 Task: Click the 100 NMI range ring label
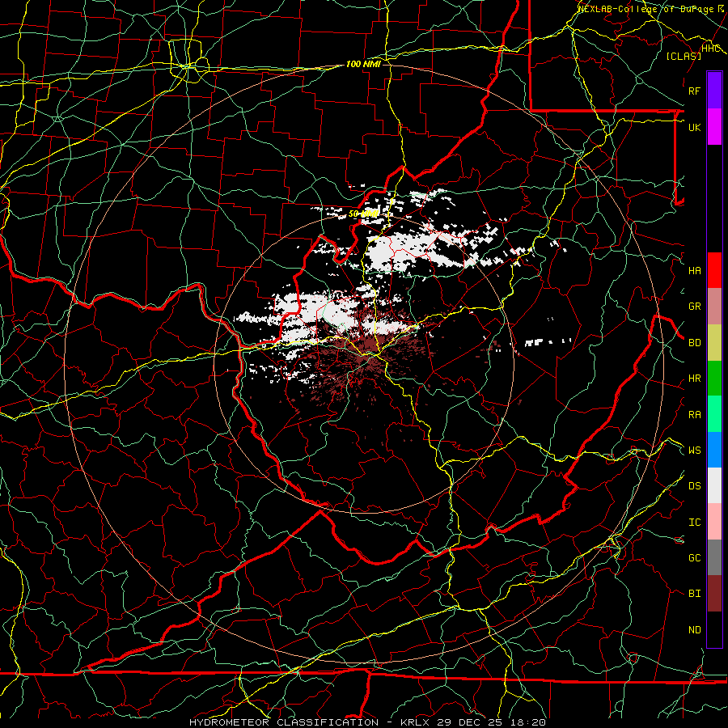coord(363,64)
